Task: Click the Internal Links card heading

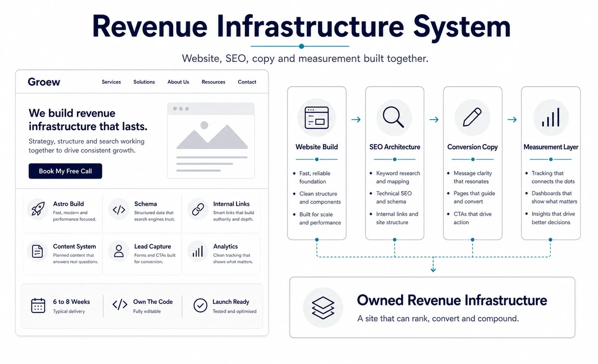Action: 232,204
